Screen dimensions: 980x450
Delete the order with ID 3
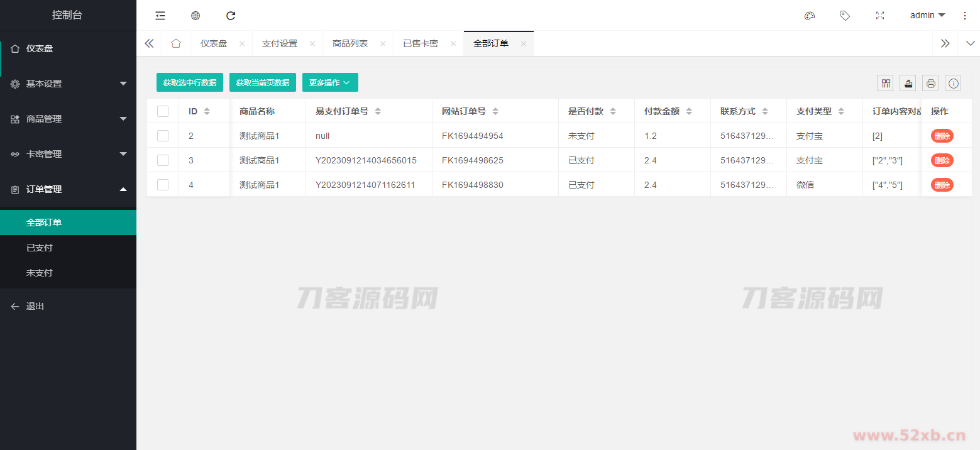[942, 160]
